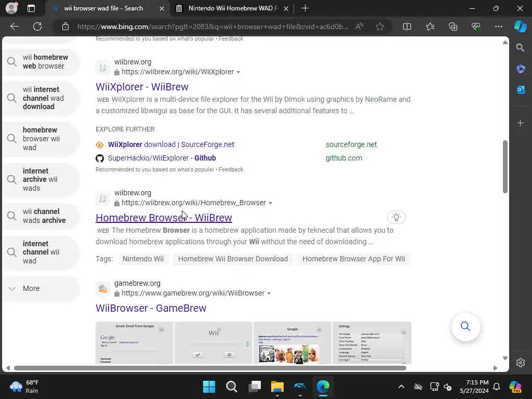Click the address bar URL field
The image size is (532, 399).
[212, 26]
